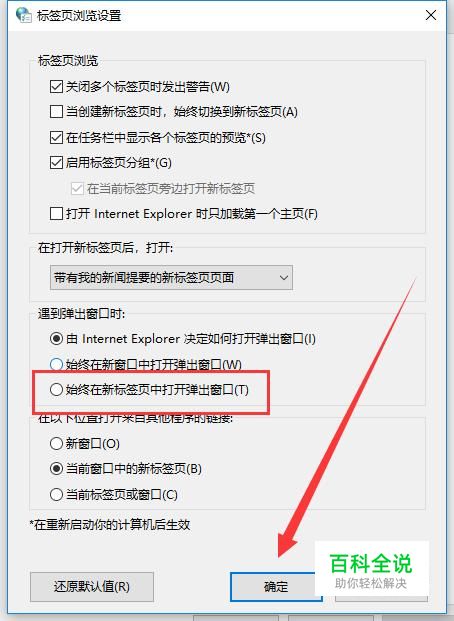Click the 百科全说 watermark logo
454x621 pixels.
click(371, 568)
